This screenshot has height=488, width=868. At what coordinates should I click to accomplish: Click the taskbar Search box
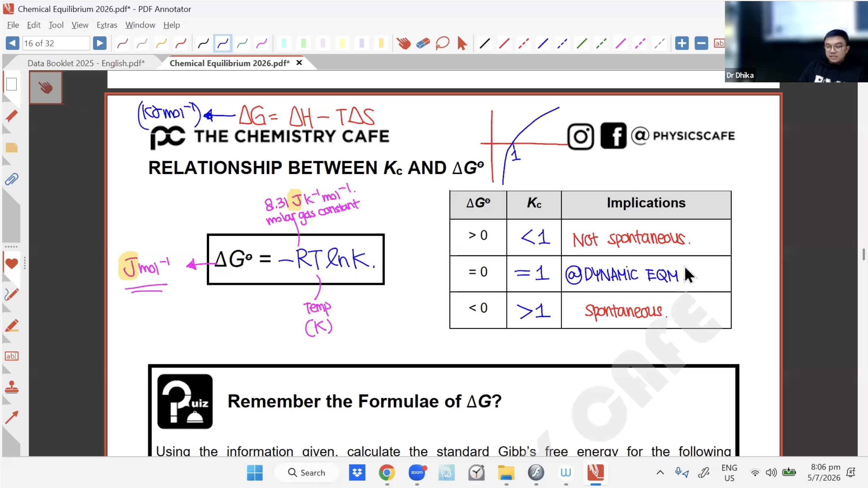point(307,473)
